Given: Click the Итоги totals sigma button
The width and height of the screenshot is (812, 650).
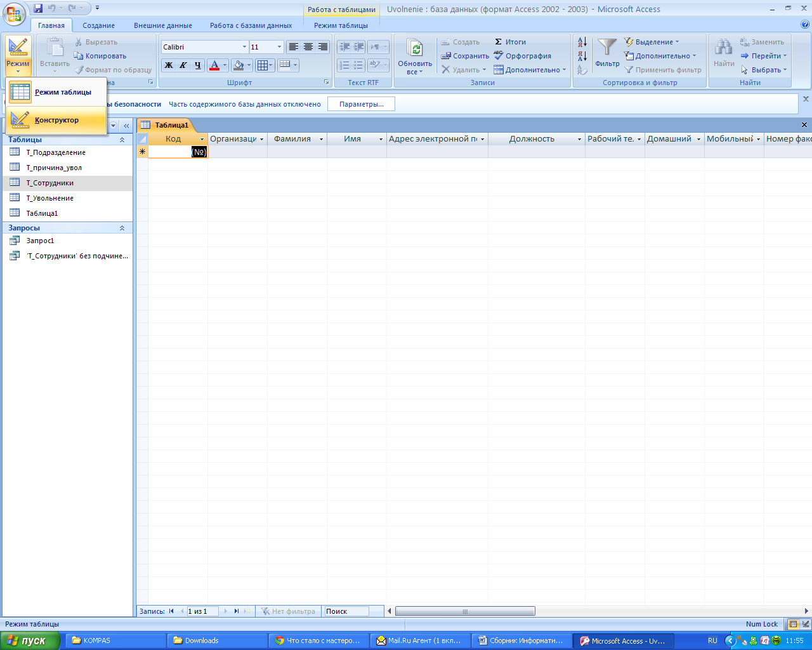Looking at the screenshot, I should tap(510, 42).
